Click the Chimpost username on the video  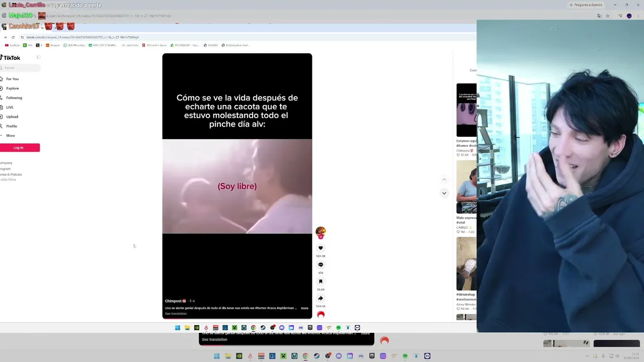point(173,301)
